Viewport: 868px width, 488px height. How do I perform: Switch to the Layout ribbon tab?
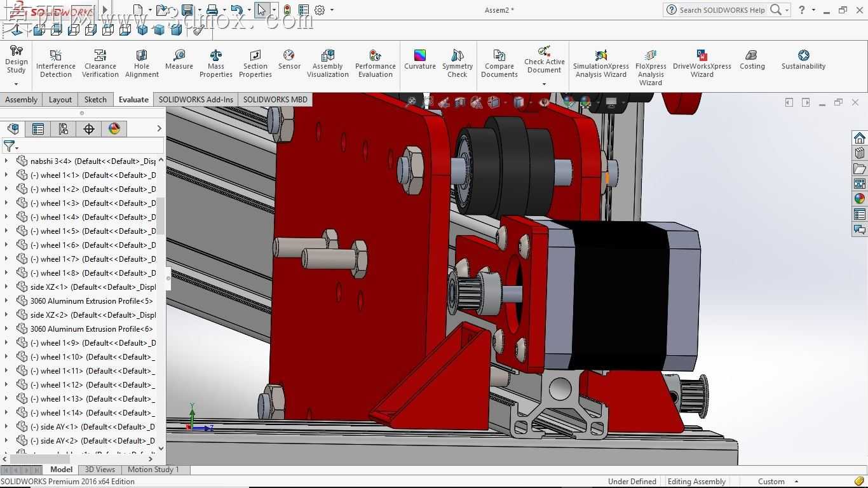[60, 100]
